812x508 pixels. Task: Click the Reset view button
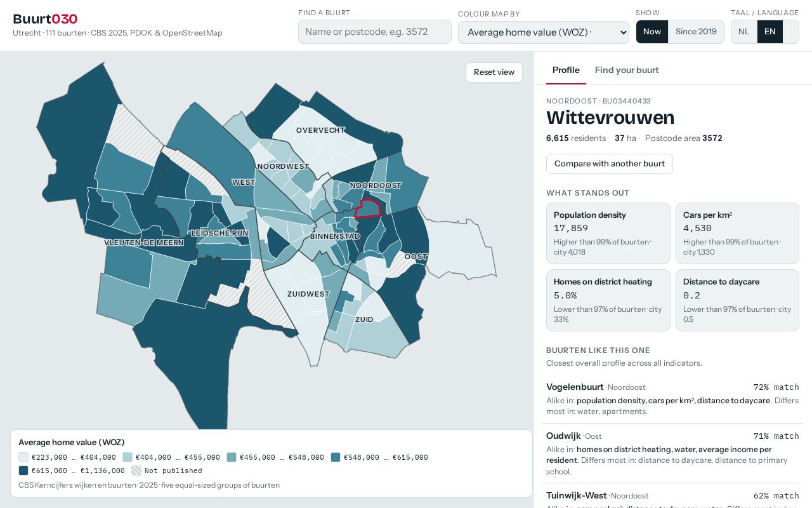tap(494, 72)
